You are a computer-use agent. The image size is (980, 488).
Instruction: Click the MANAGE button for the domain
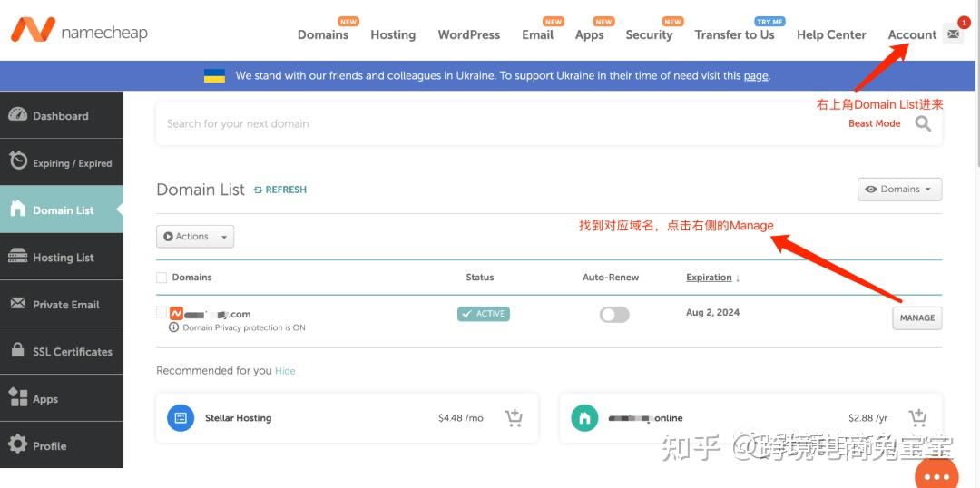[x=916, y=318]
